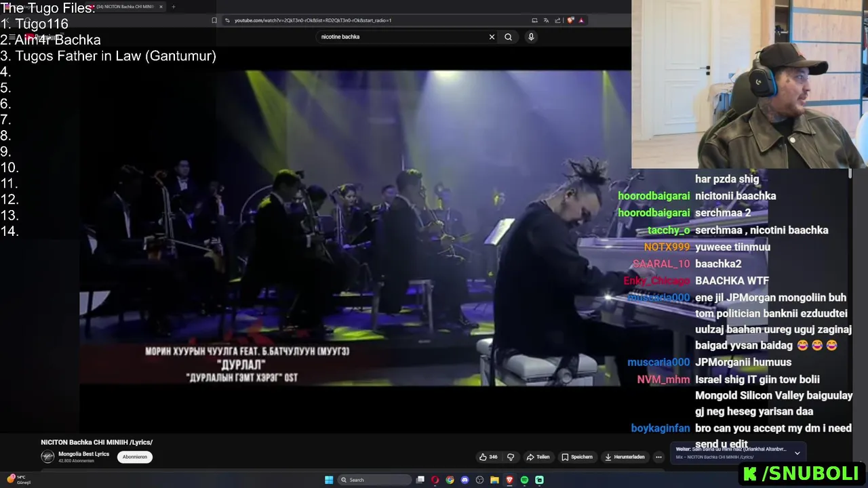Click chat username tacchy_o
868x488 pixels.
(669, 230)
